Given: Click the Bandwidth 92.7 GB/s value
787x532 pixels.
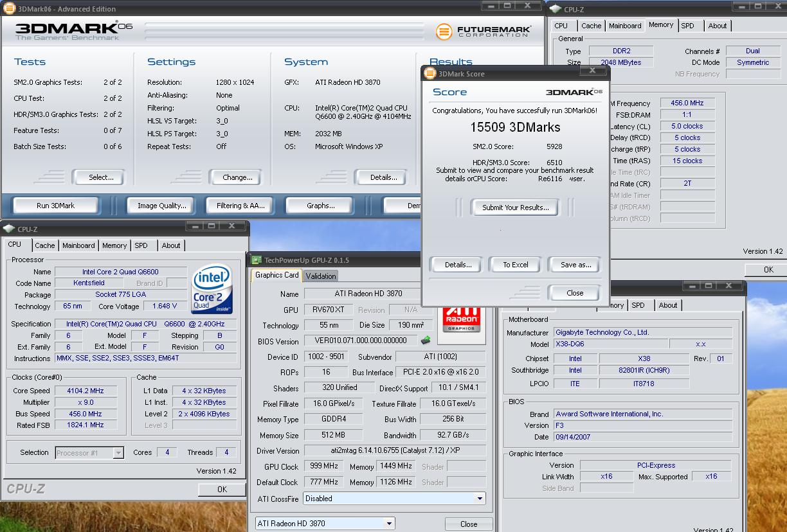Looking at the screenshot, I should pos(453,436).
